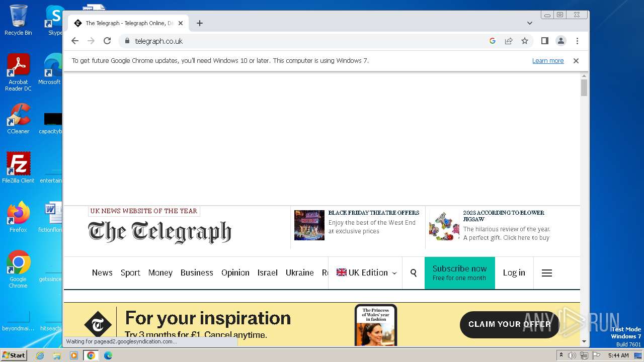The width and height of the screenshot is (644, 362).
Task: Dismiss the Chrome update notification bar
Action: pyautogui.click(x=576, y=61)
